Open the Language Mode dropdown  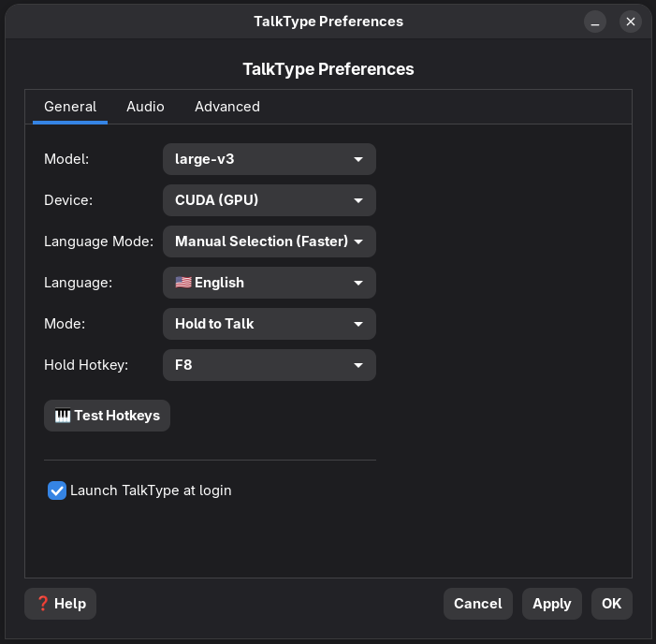click(270, 241)
